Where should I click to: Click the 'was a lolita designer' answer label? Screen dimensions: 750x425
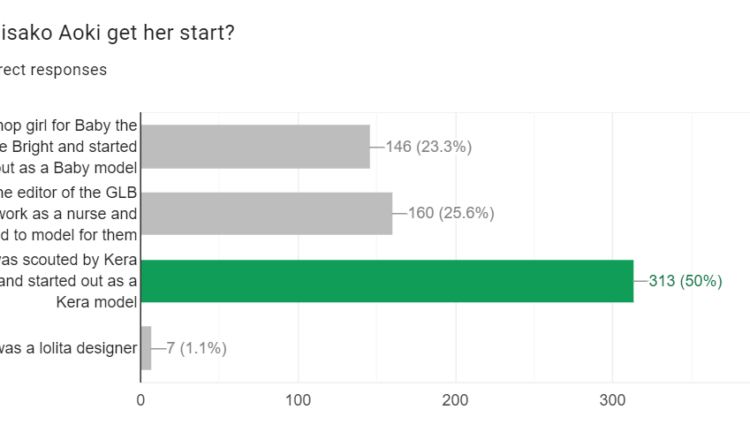pos(70,348)
